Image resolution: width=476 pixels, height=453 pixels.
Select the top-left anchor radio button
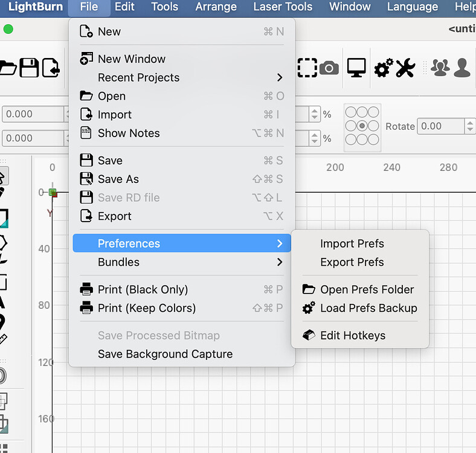tap(351, 112)
